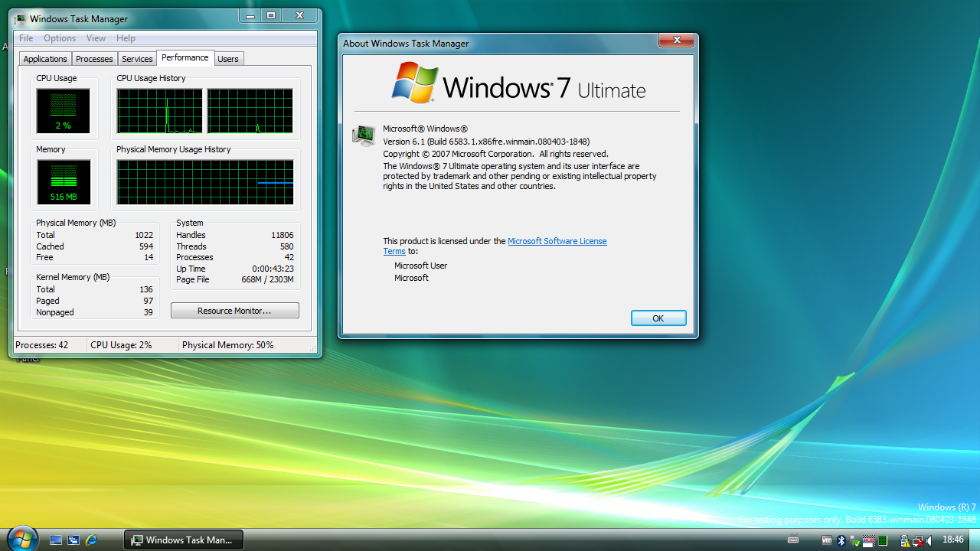Viewport: 980px width, 551px height.
Task: Switch to the Applications tab
Action: click(x=45, y=59)
